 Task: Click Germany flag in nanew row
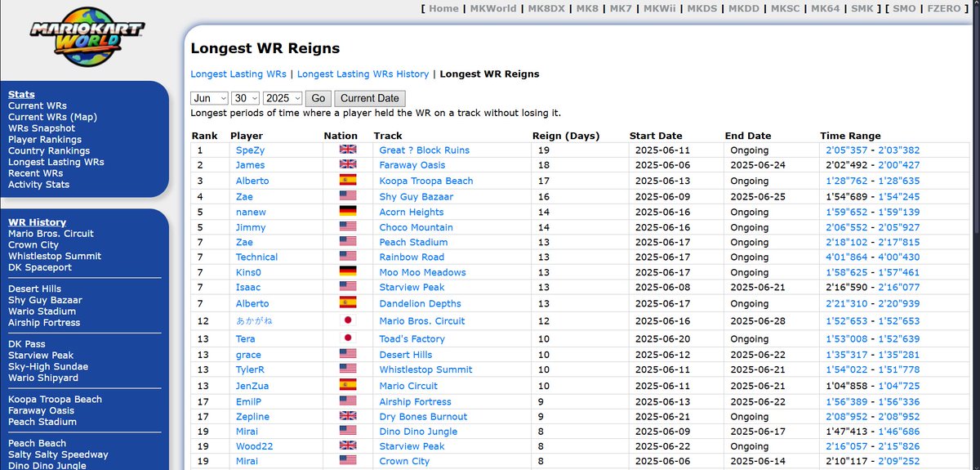pos(348,212)
